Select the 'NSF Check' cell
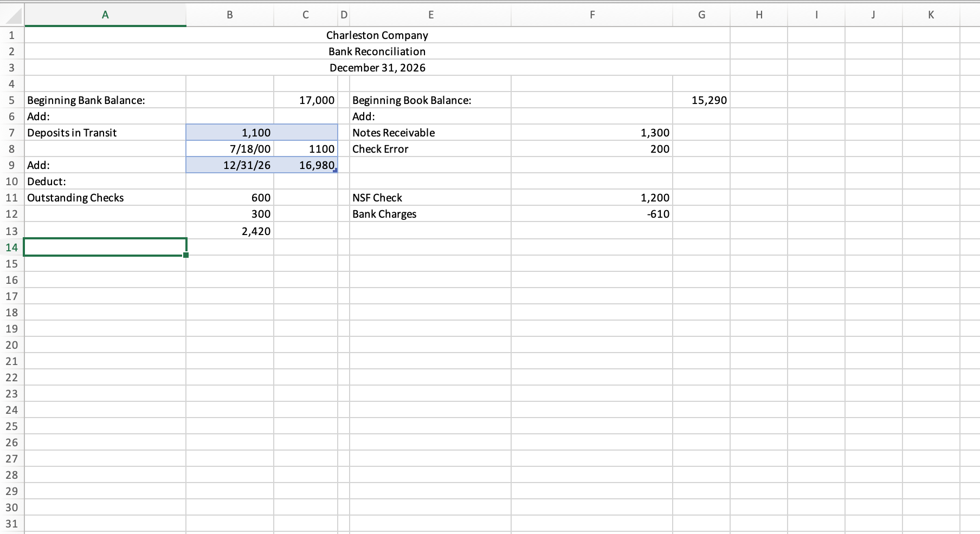The width and height of the screenshot is (980, 534). [x=430, y=198]
